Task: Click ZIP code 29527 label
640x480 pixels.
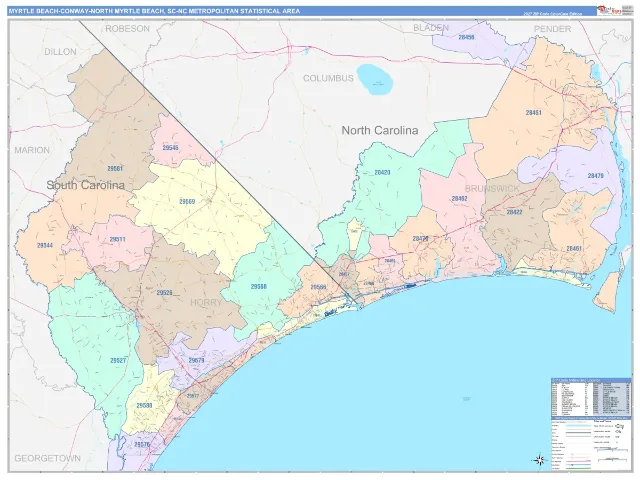Action: 118,361
